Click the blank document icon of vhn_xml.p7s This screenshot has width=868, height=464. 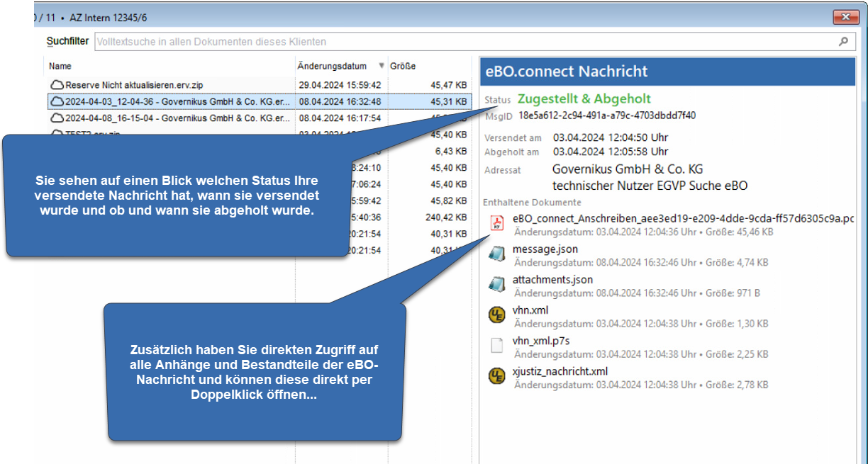coord(497,346)
